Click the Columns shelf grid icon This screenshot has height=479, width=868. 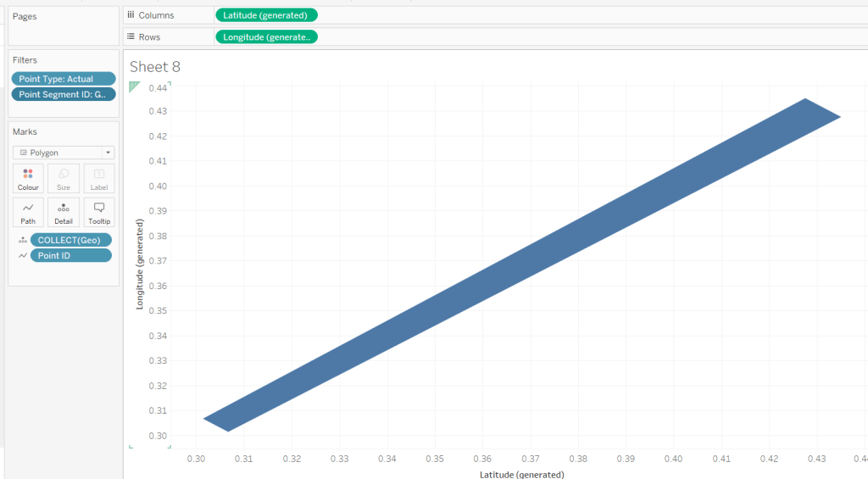(131, 15)
